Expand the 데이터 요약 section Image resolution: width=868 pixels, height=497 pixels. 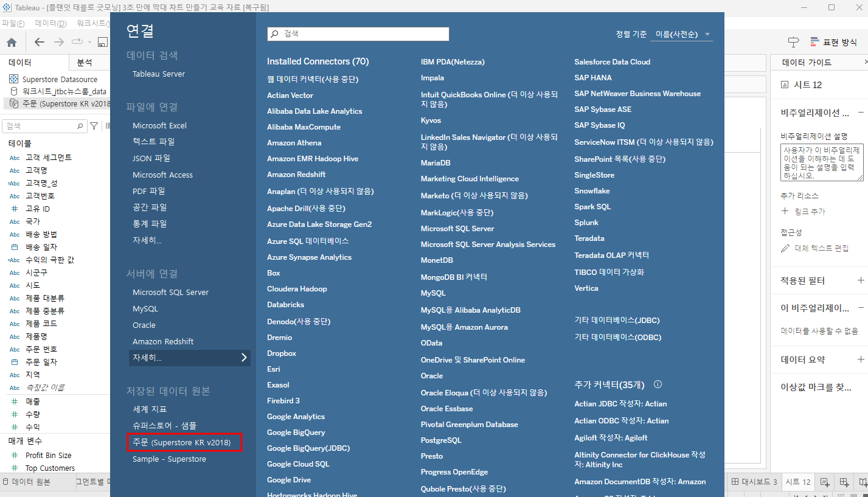click(x=861, y=360)
